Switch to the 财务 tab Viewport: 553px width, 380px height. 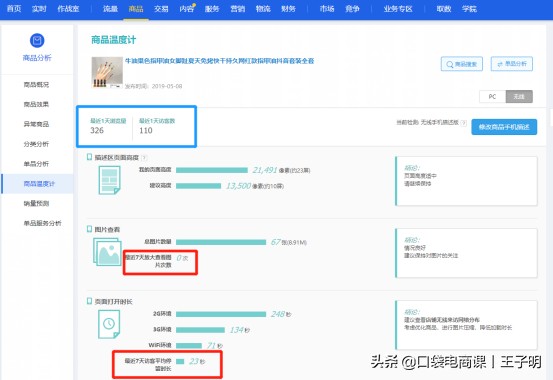pyautogui.click(x=288, y=9)
